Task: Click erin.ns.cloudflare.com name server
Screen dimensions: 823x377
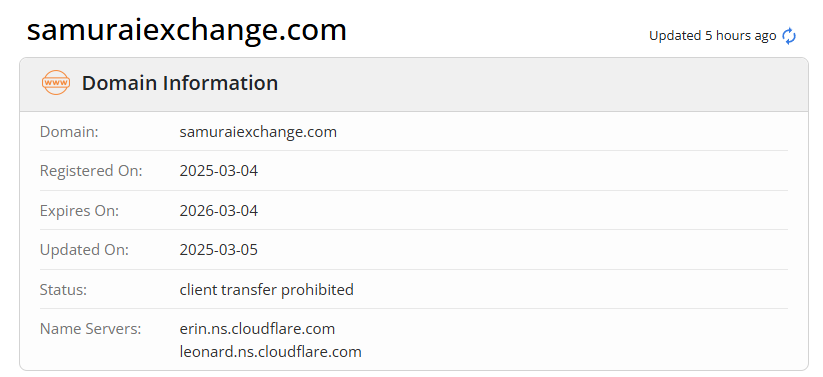Action: click(x=257, y=329)
